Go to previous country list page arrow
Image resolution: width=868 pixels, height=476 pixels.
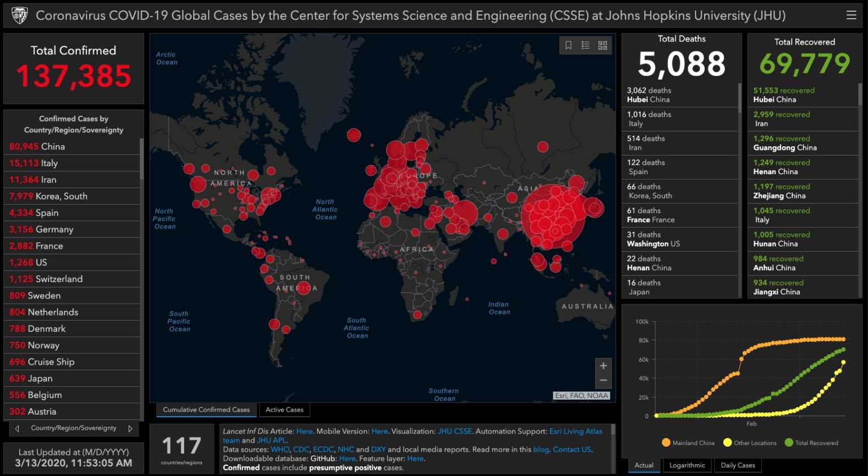(17, 429)
